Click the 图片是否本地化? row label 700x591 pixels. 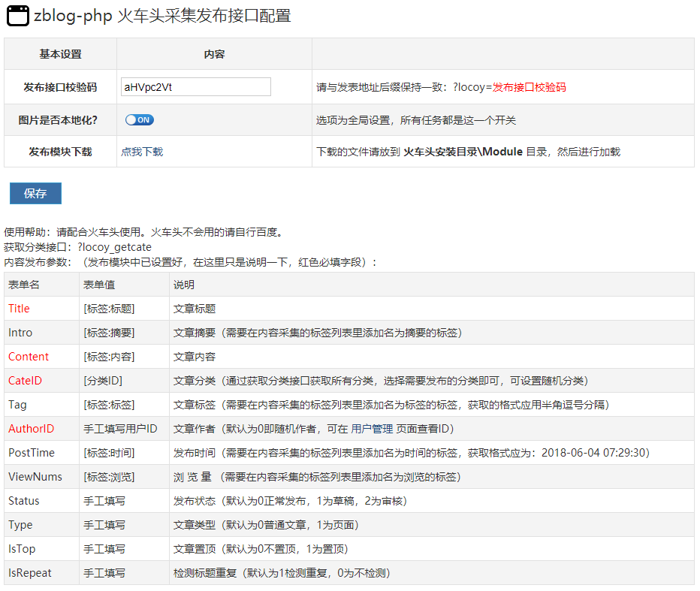58,120
